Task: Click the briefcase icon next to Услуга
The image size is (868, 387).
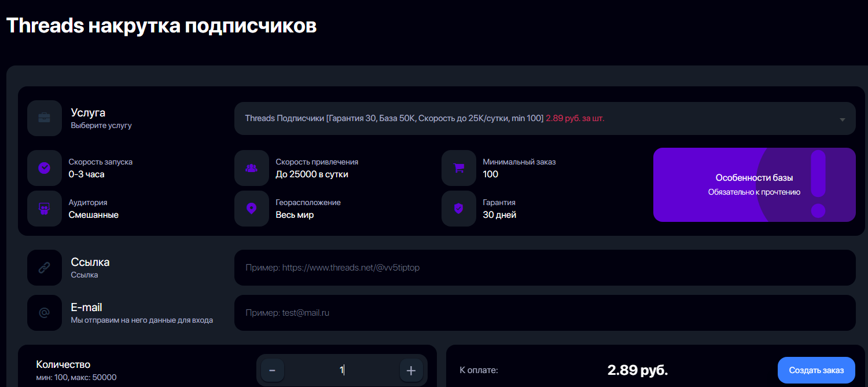Action: pyautogui.click(x=44, y=118)
